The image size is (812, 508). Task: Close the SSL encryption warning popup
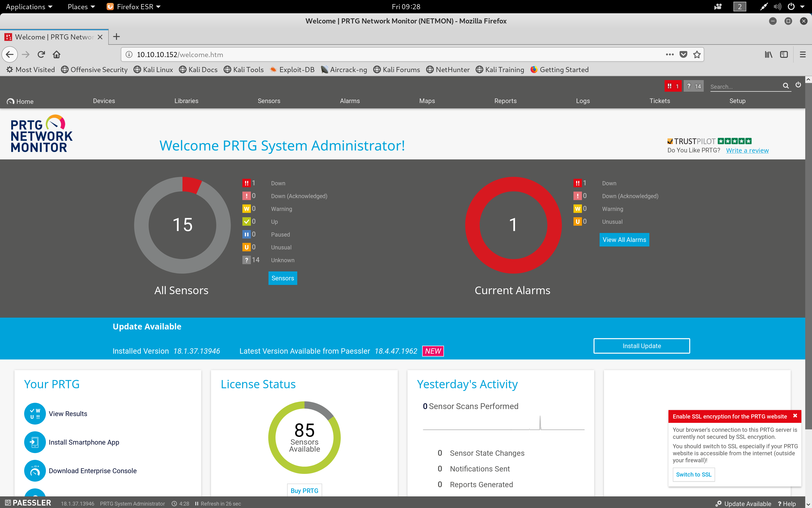[x=795, y=416]
